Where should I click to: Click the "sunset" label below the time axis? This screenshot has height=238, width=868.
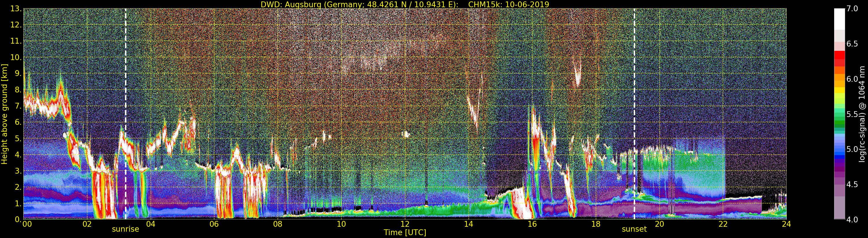[x=634, y=229]
